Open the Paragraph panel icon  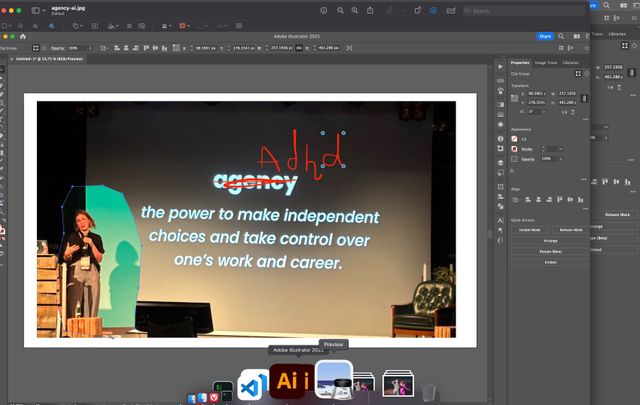[x=500, y=230]
